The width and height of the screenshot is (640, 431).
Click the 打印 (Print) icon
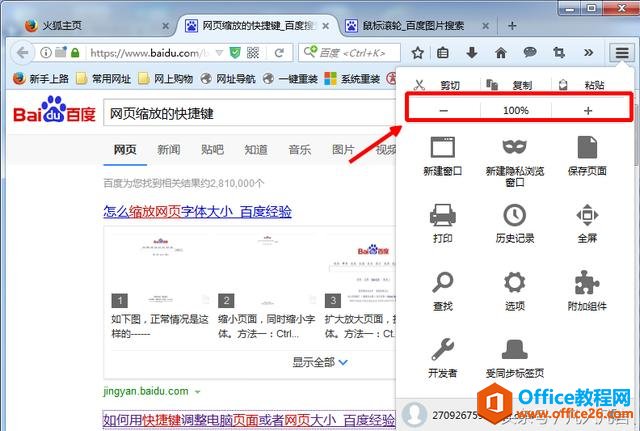point(442,214)
